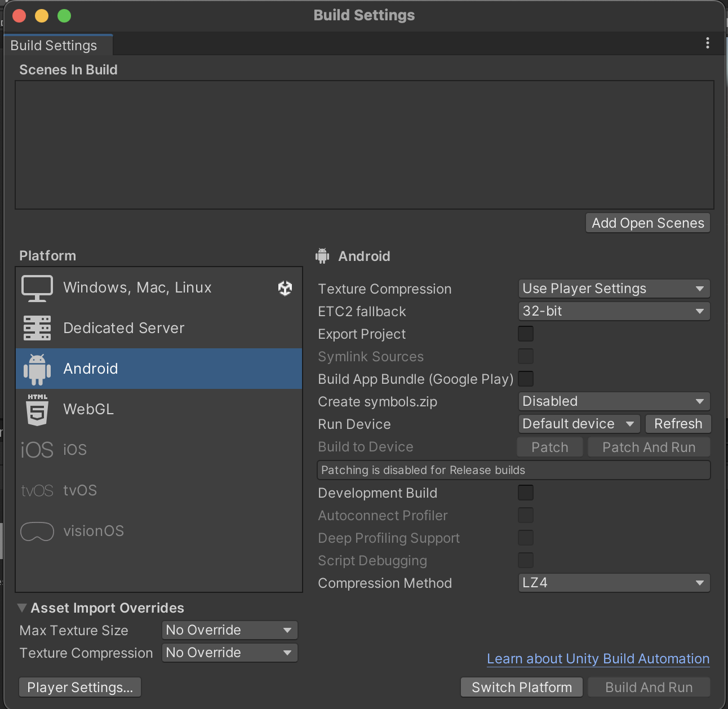Open the Asset Import Texture Compression override dropdown

click(230, 653)
